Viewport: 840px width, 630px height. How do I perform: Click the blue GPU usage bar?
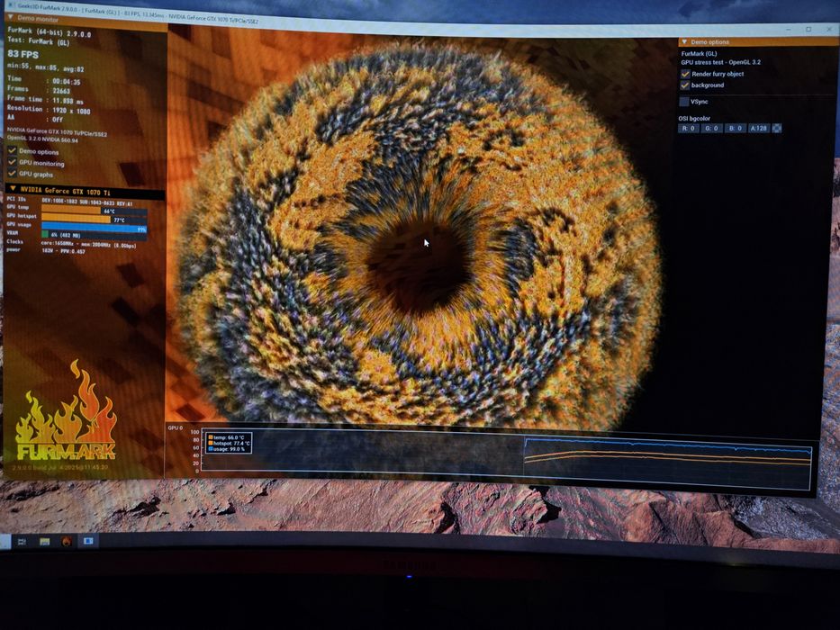point(95,229)
